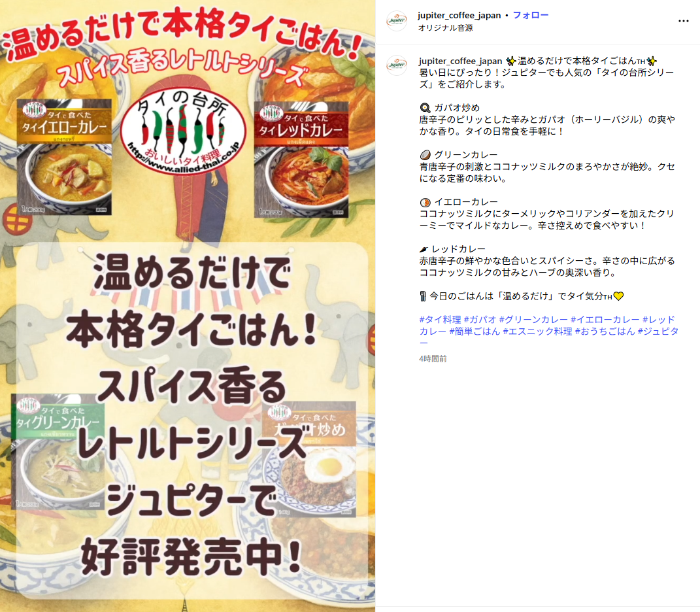
Task: Open the #タイ料理 hashtag
Action: tap(440, 319)
